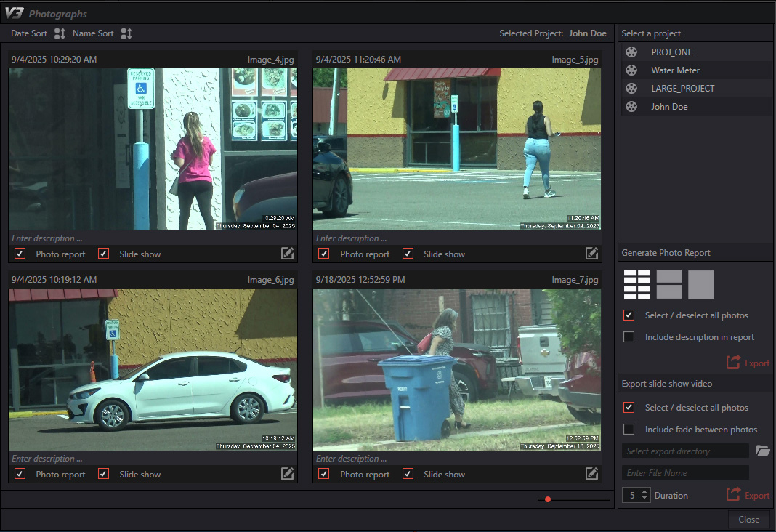Uncheck Photo report for Image_4.jpg
Screen dimensions: 776x532
pyautogui.click(x=20, y=254)
